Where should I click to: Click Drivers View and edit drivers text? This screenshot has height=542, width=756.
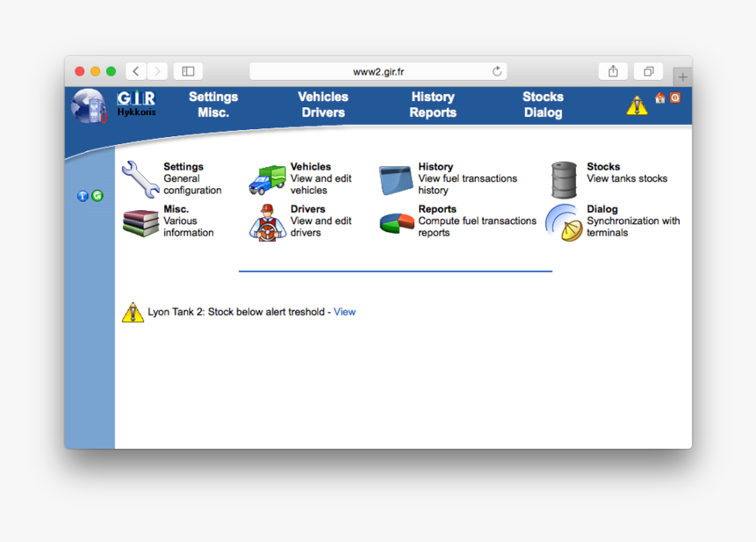click(x=321, y=221)
